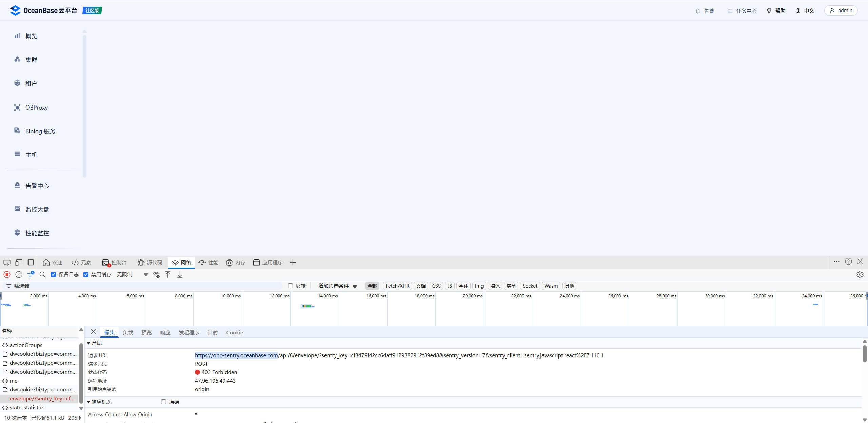868x423 pixels.
Task: Switch to 应用程序 Application tab
Action: click(268, 263)
